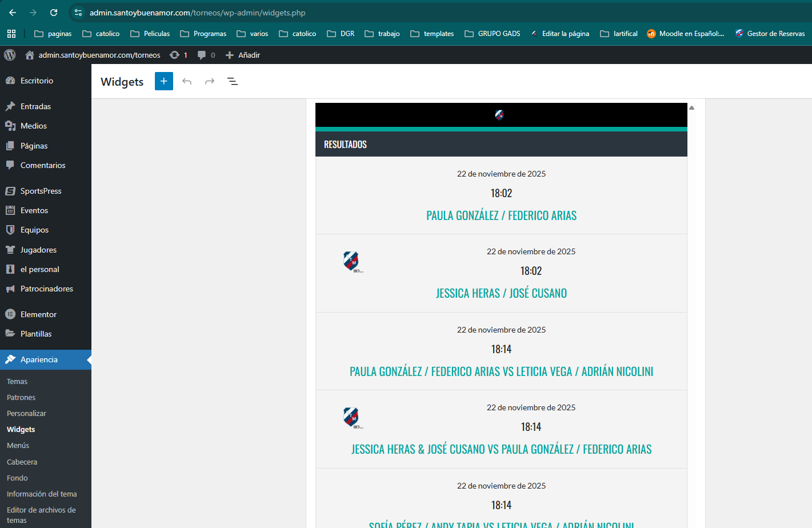Viewport: 812px width, 528px height.
Task: Open the Jessica Heras / José Cusano result link
Action: click(501, 293)
